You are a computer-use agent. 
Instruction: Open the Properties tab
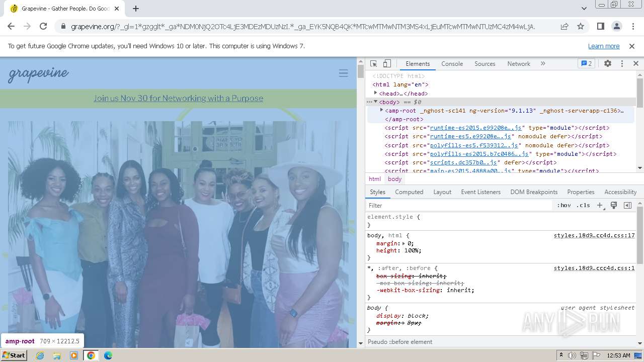coord(581,192)
